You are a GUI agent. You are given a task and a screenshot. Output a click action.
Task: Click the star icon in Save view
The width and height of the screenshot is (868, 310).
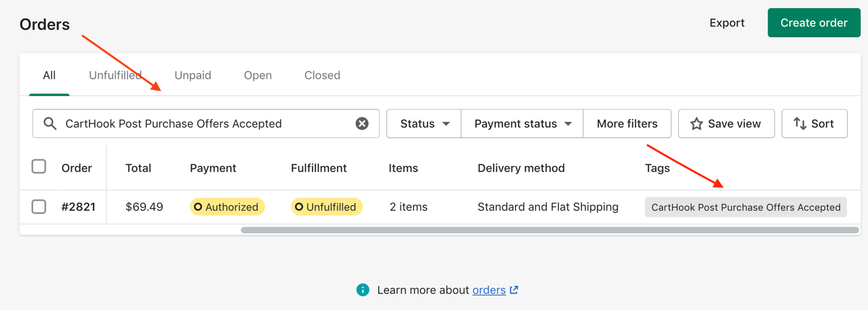(696, 124)
